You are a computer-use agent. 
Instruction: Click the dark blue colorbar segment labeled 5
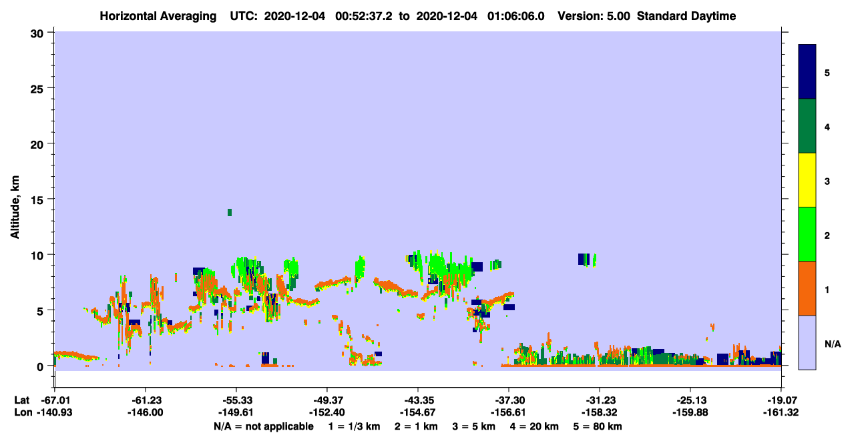coord(807,71)
